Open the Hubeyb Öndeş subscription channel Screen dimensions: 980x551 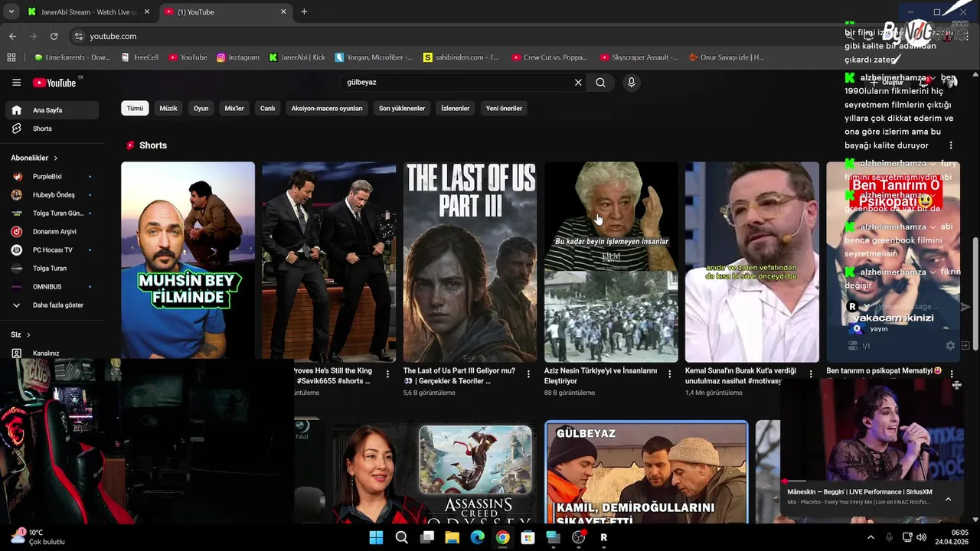52,194
